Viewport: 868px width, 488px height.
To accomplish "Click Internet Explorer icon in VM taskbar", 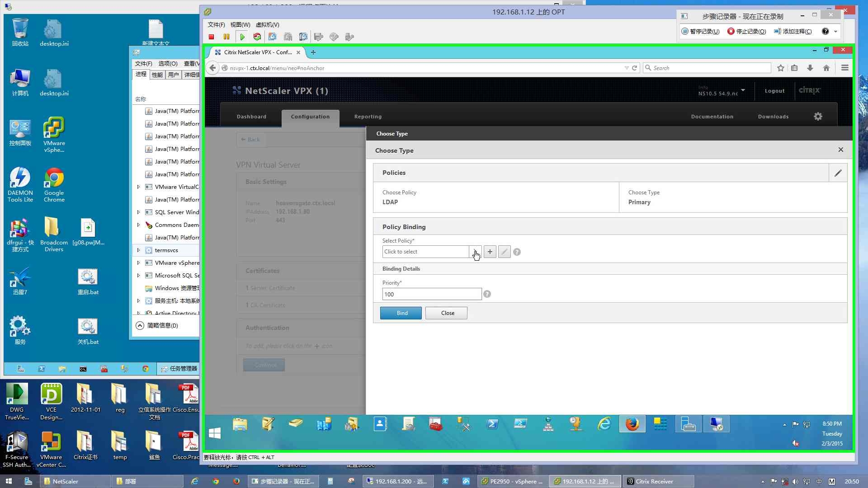I will pyautogui.click(x=604, y=424).
